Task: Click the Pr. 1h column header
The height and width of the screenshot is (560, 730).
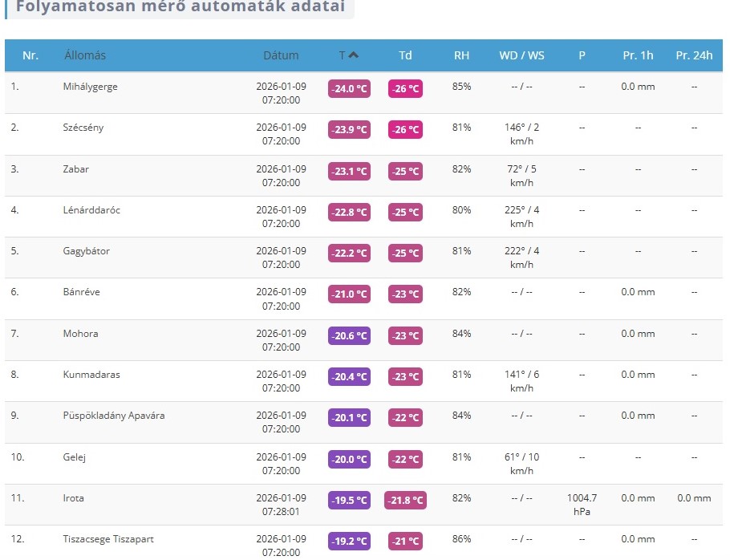Action: point(638,55)
